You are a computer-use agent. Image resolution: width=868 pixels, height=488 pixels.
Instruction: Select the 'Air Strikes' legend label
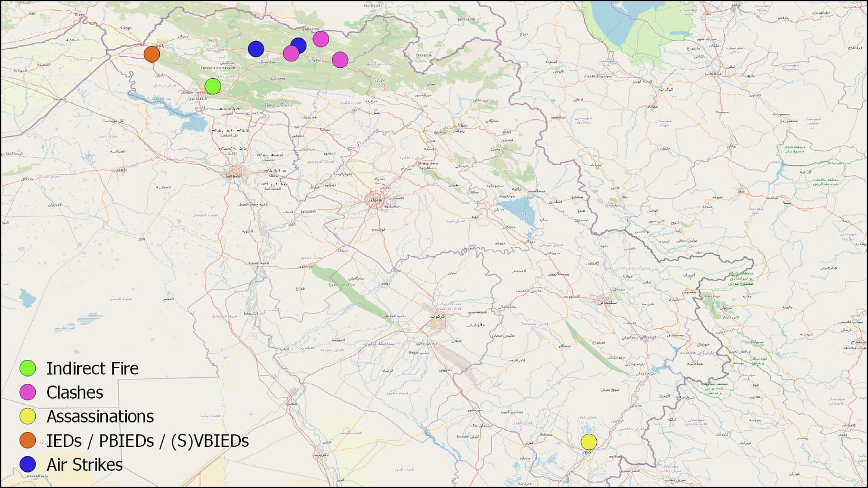[85, 464]
